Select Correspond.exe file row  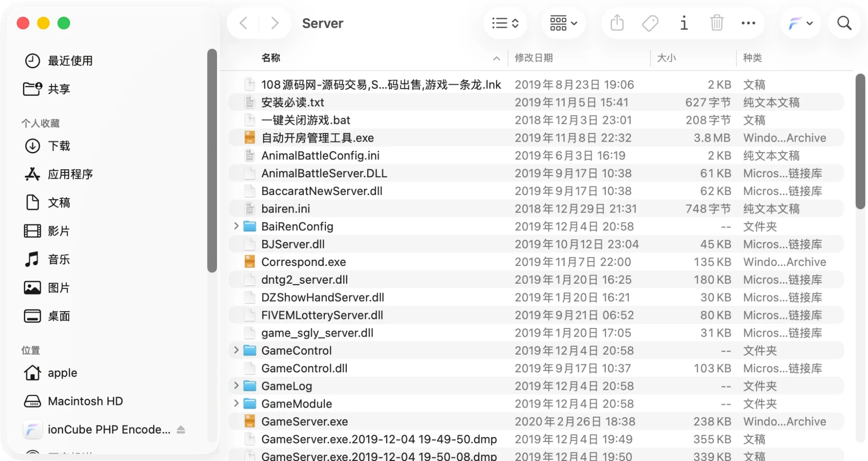[x=536, y=262]
